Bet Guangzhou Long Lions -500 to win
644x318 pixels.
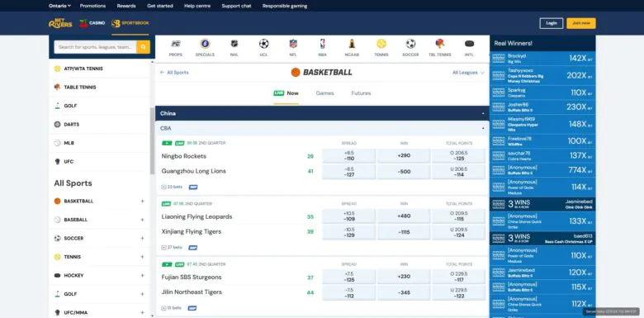tap(404, 172)
